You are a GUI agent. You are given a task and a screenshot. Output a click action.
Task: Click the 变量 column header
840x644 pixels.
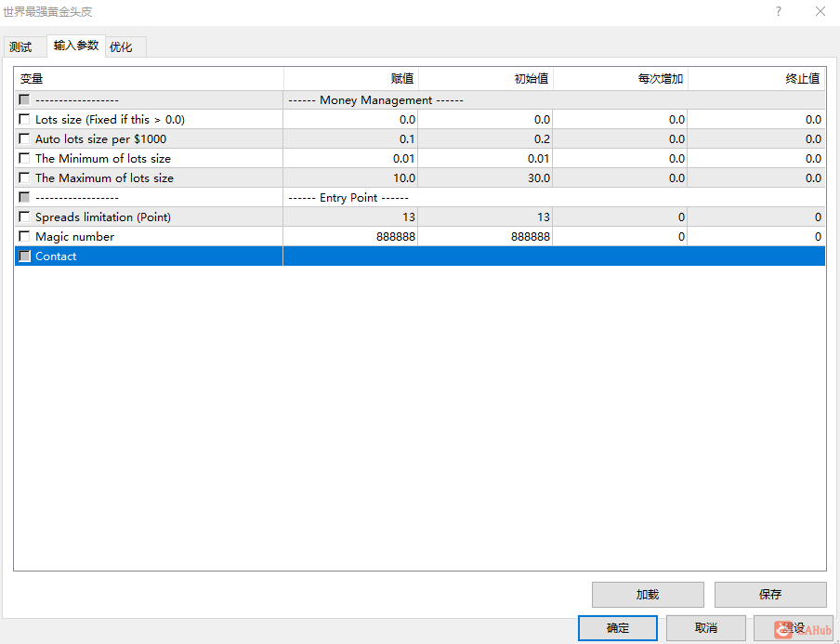(149, 79)
